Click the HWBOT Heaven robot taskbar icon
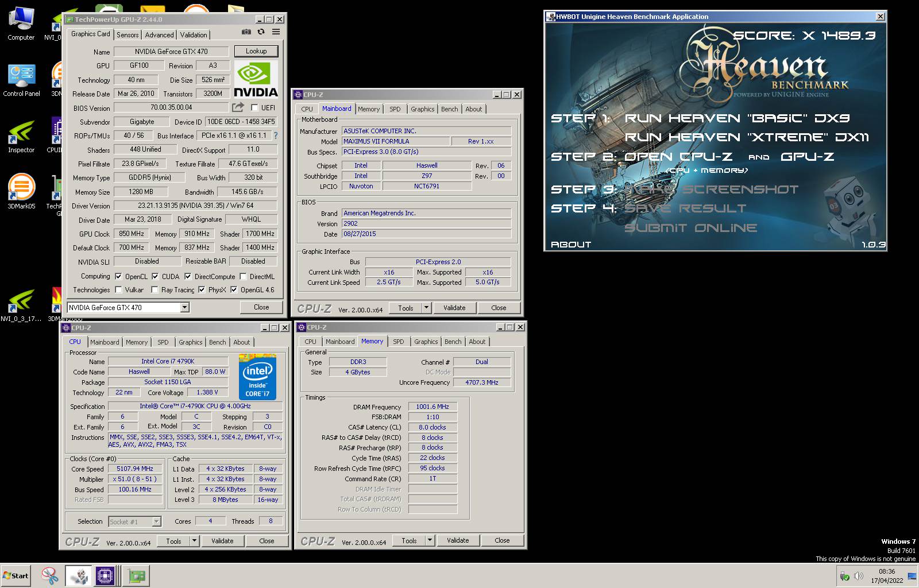Viewport: 919px width, 588px height. (79, 575)
